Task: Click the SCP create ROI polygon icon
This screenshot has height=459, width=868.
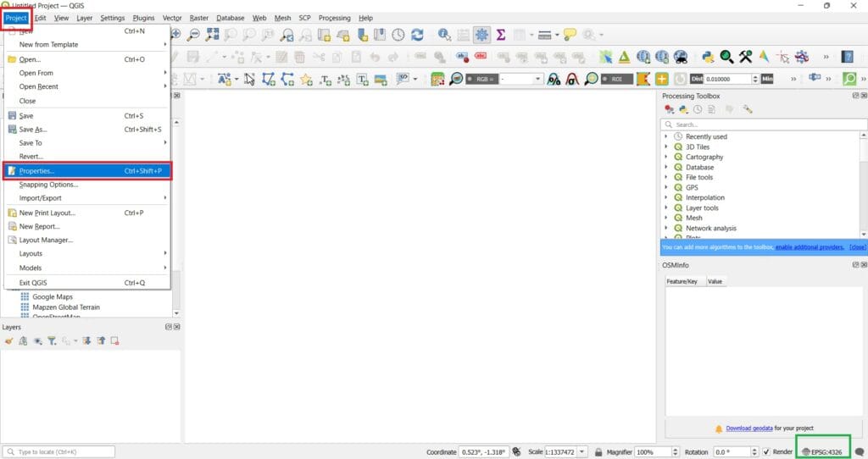Action: click(643, 79)
